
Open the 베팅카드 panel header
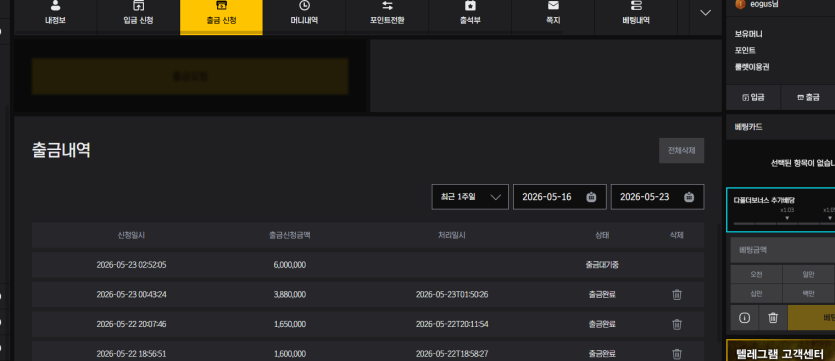781,127
